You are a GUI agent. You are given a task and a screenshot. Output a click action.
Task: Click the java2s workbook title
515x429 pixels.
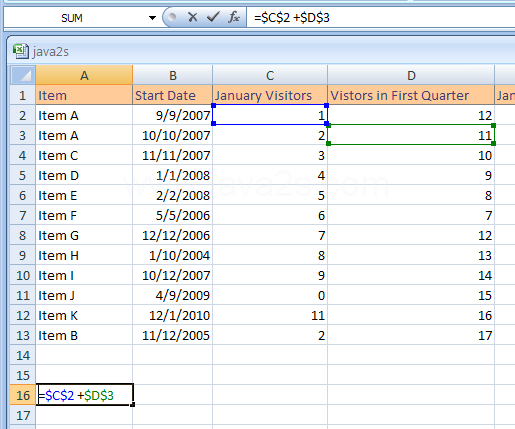point(51,52)
